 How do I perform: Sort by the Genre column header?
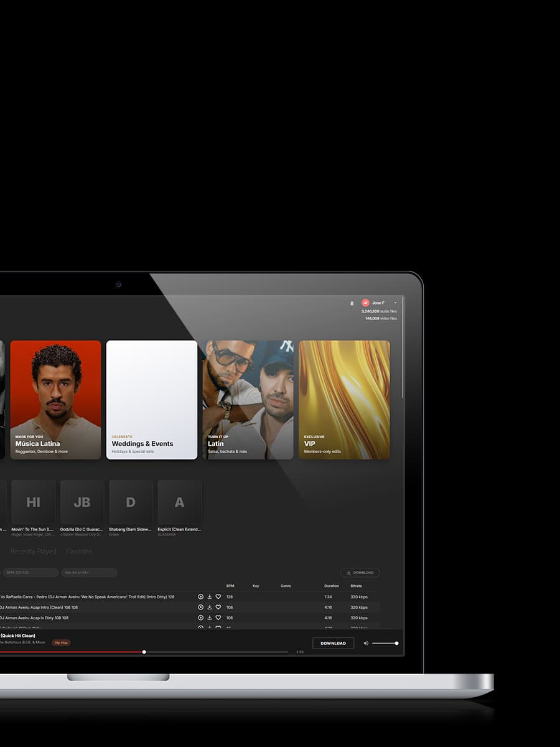[x=286, y=586]
